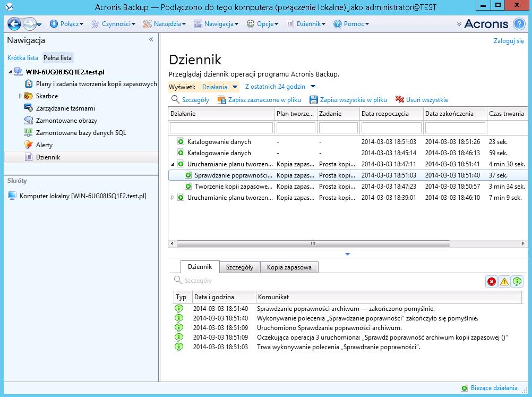Go back with the blue back arrow
Screen dimensions: 532x397
tap(14, 24)
